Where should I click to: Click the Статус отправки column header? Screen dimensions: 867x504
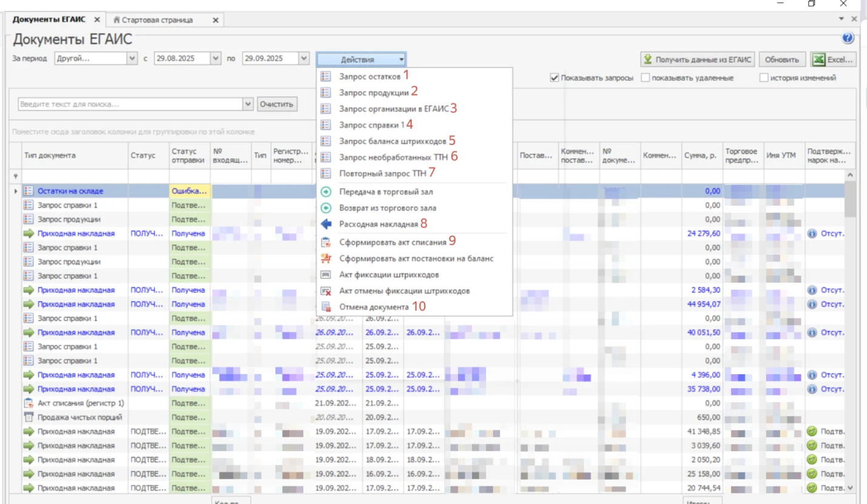(189, 155)
